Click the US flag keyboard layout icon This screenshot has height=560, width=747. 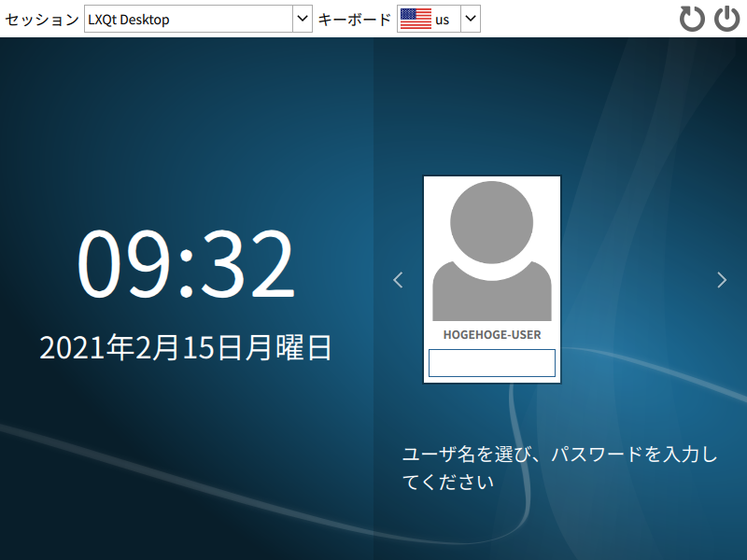pyautogui.click(x=416, y=19)
